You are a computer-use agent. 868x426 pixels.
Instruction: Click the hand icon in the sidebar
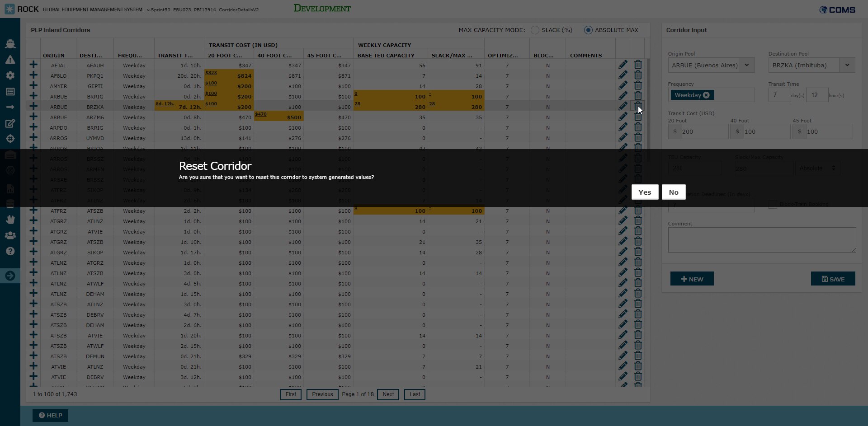[x=10, y=220]
